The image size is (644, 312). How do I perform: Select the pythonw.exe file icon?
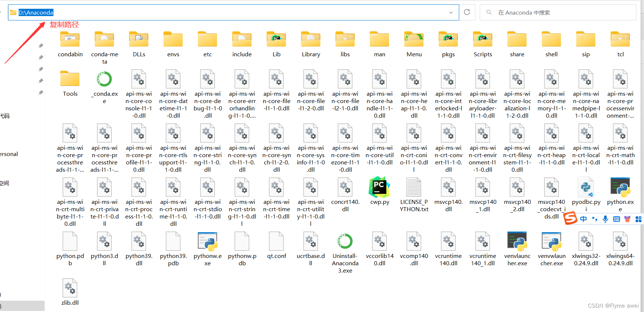207,241
